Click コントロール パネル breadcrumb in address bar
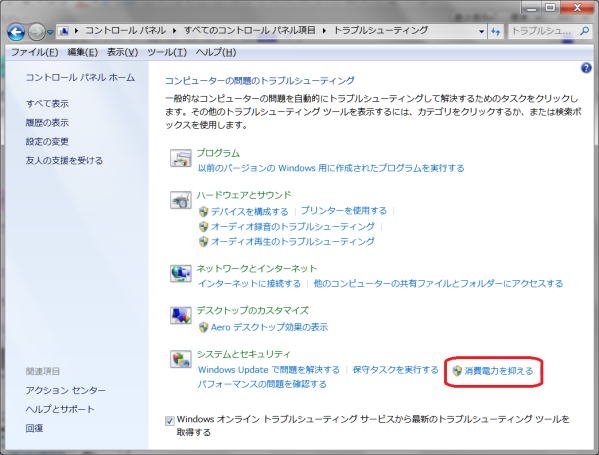Viewport: 599px width, 455px height. (x=126, y=31)
